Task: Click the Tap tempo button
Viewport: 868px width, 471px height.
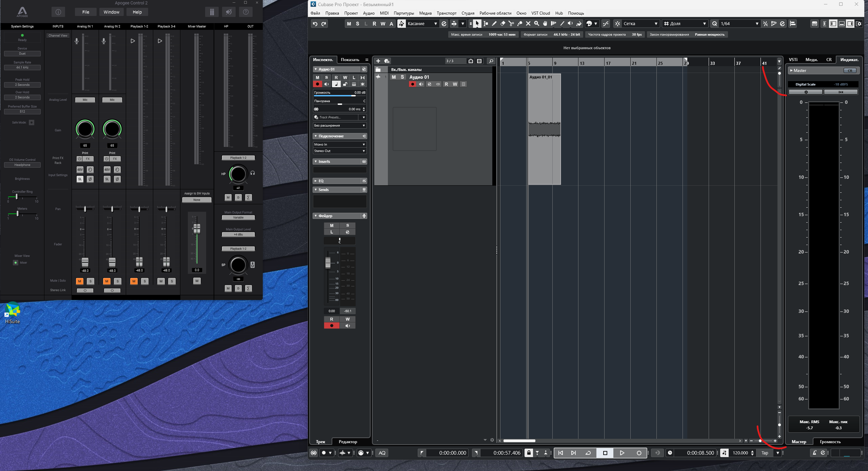Action: [x=765, y=453]
